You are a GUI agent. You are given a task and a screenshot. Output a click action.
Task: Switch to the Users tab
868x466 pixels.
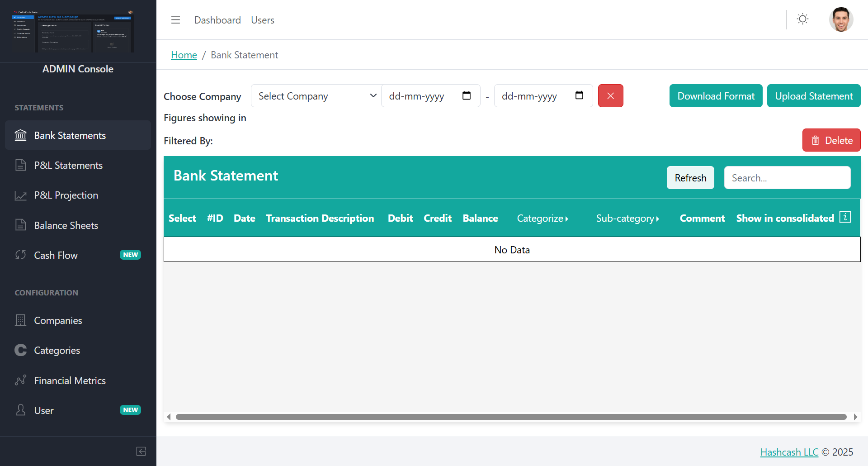point(262,20)
